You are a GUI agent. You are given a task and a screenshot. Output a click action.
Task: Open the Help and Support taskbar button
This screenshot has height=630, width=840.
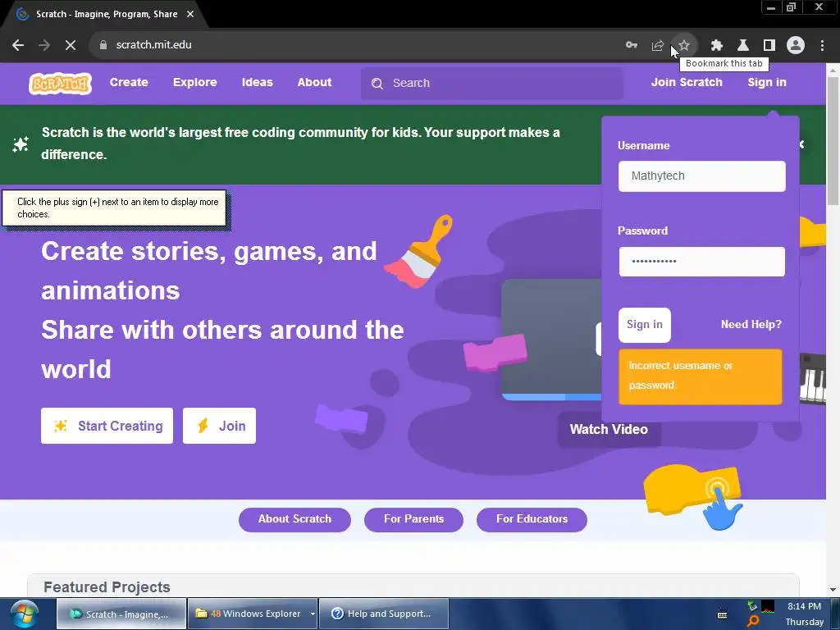point(384,614)
